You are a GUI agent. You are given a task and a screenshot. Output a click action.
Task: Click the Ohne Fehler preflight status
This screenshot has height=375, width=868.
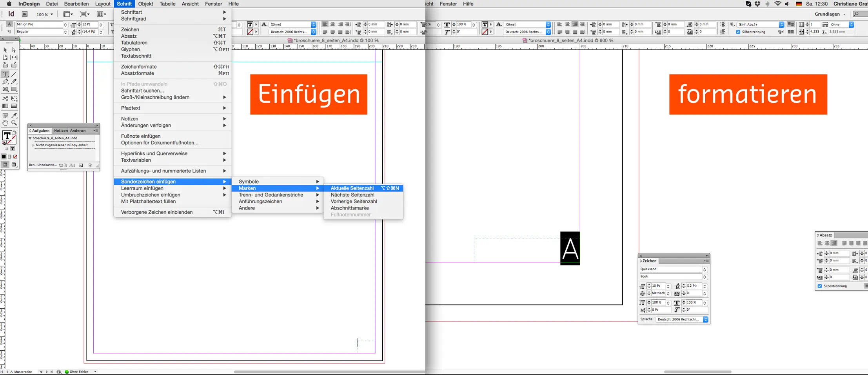(77, 371)
